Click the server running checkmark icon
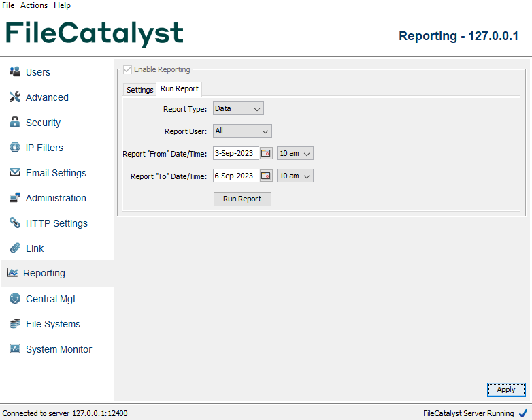Screen dimensions: 532x420 523,413
